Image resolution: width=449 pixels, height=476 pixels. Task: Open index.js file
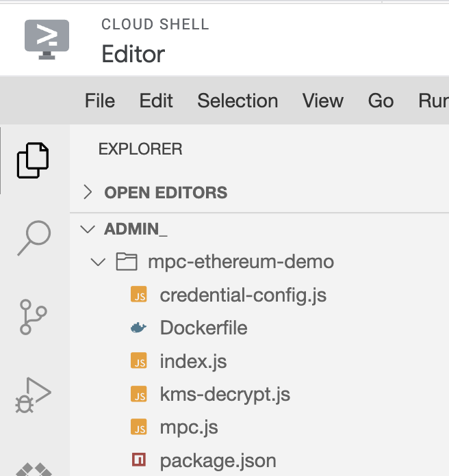[193, 361]
